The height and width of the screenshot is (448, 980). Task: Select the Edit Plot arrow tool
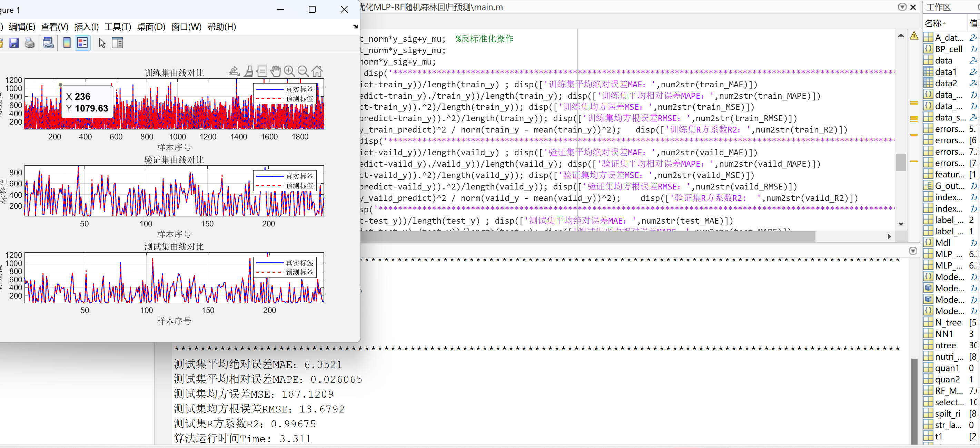pyautogui.click(x=101, y=43)
